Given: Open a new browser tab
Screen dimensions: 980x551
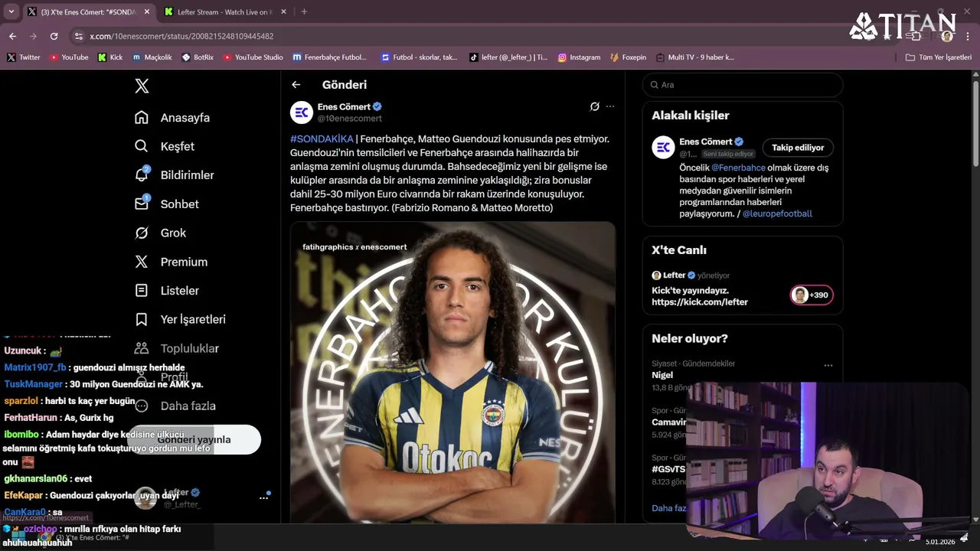Looking at the screenshot, I should (x=304, y=12).
